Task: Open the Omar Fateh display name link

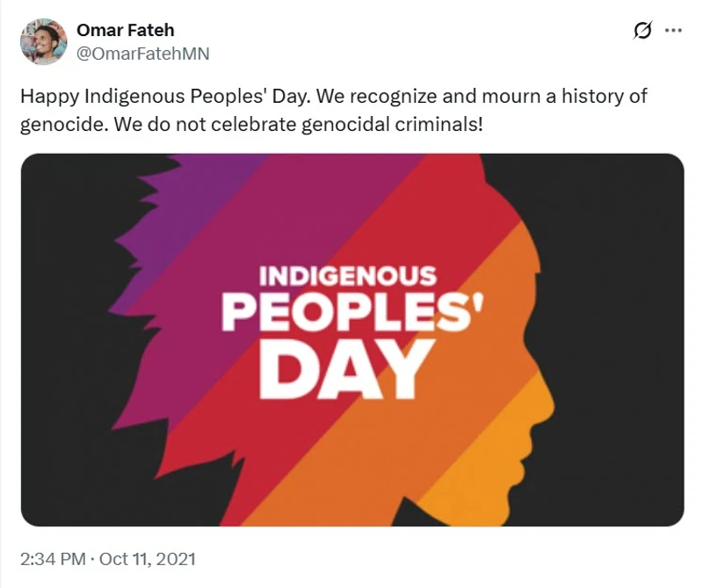Action: click(126, 31)
